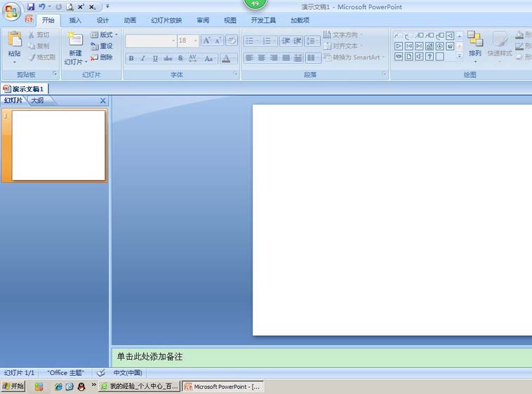Viewport: 532px width, 394px height.
Task: Toggle Italic formatting
Action: (142, 58)
